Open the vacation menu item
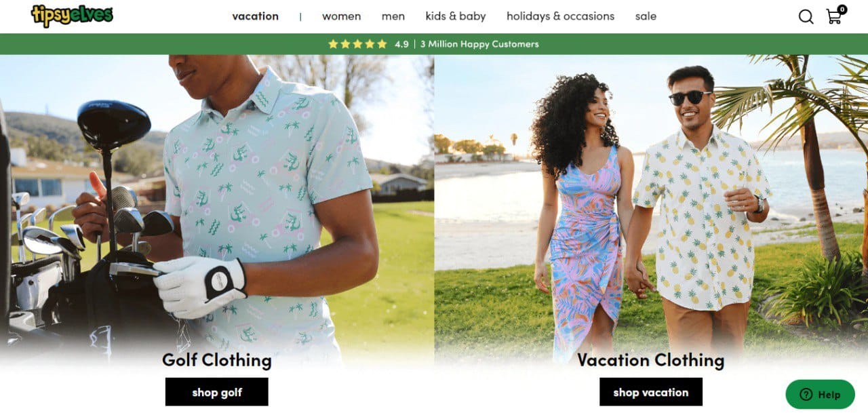This screenshot has width=868, height=413. pos(255,16)
